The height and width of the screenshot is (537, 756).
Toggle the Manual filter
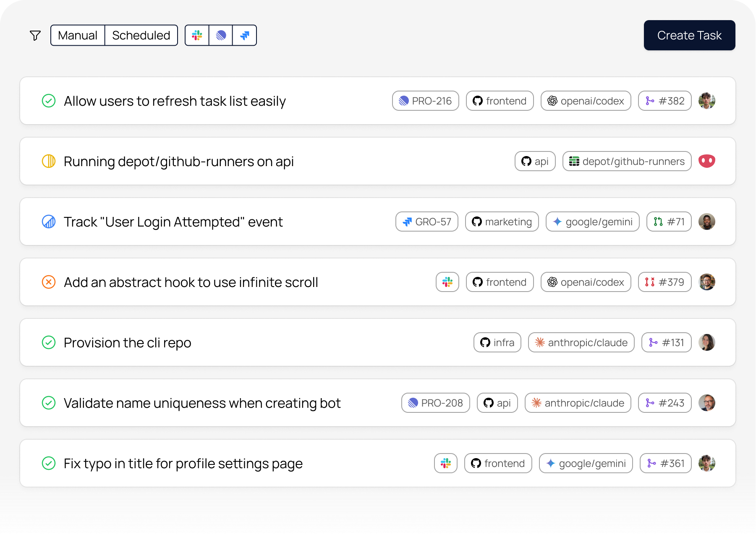click(x=78, y=35)
